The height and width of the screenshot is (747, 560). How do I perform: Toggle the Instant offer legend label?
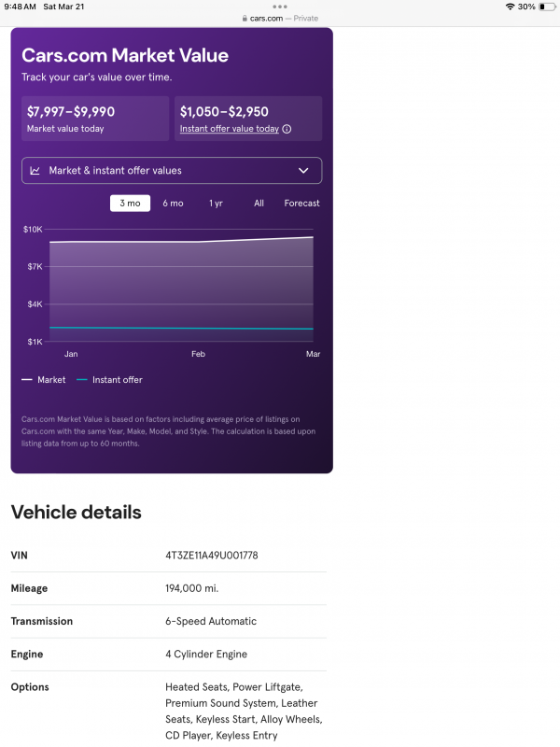[x=117, y=380]
